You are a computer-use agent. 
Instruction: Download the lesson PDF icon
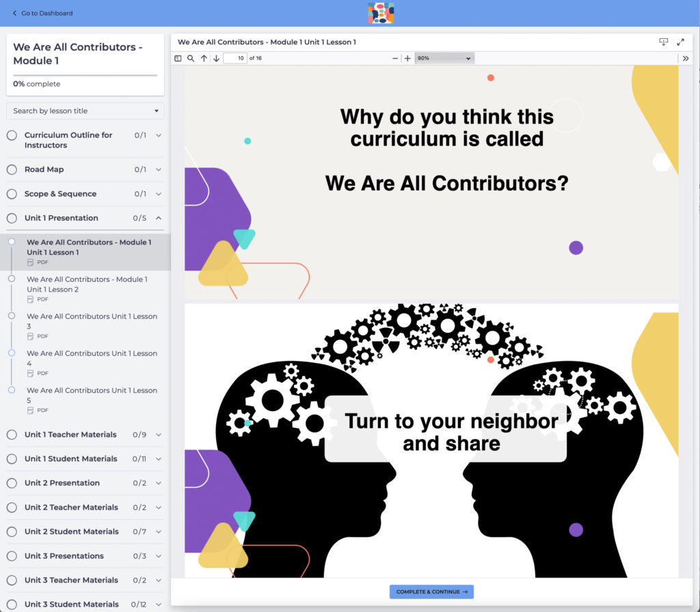pos(663,42)
